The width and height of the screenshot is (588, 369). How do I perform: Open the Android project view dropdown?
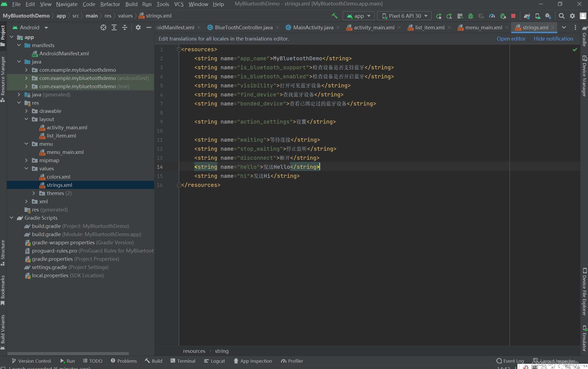coord(30,27)
